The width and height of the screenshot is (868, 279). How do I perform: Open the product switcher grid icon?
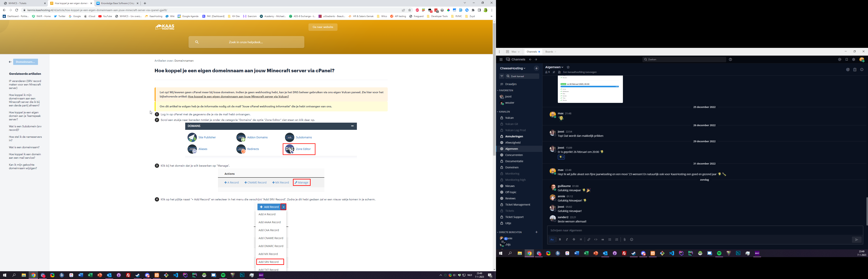click(501, 59)
